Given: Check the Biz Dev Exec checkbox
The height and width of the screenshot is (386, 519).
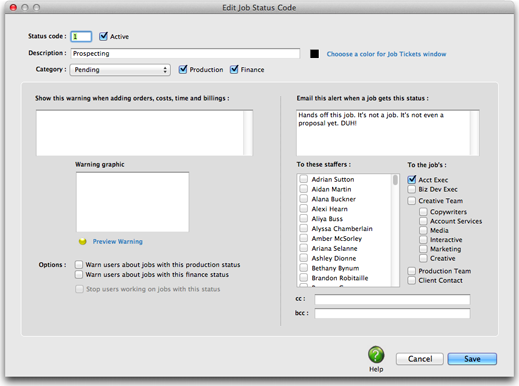Looking at the screenshot, I should click(x=412, y=189).
